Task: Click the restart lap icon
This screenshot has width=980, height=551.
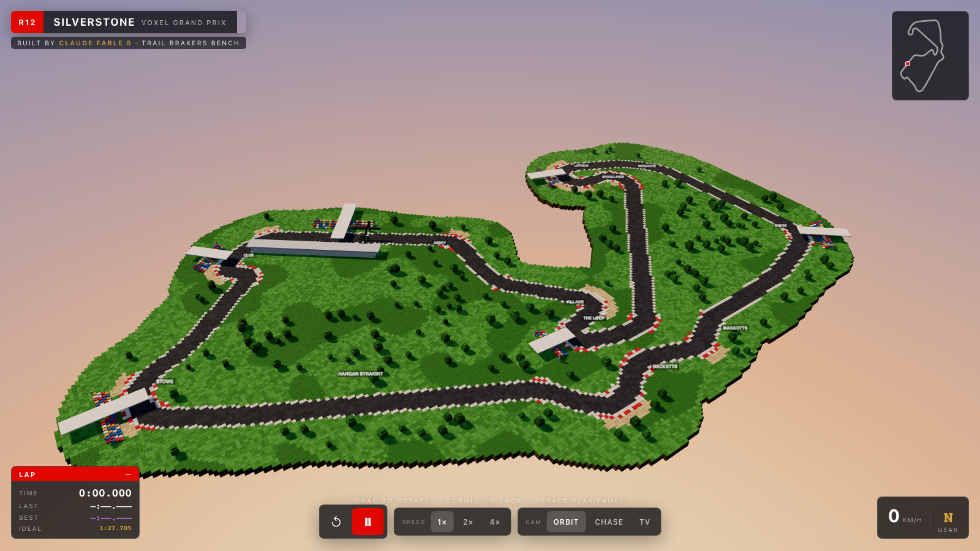Action: coord(336,522)
